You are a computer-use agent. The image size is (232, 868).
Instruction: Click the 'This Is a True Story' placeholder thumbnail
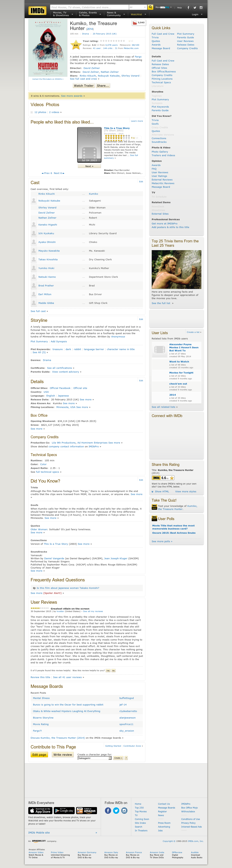pos(89,145)
